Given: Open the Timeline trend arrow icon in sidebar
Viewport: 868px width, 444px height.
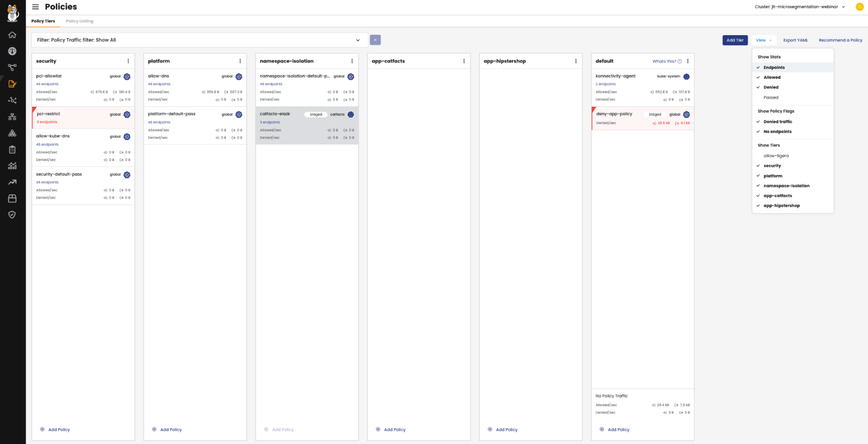Looking at the screenshot, I should 12,182.
